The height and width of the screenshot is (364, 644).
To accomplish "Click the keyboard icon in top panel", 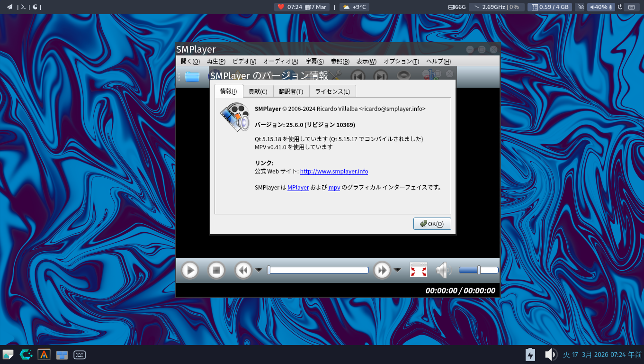I will coord(631,7).
